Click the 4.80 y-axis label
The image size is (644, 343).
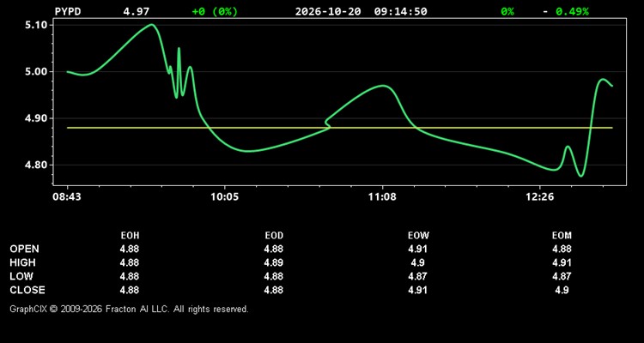(35, 165)
